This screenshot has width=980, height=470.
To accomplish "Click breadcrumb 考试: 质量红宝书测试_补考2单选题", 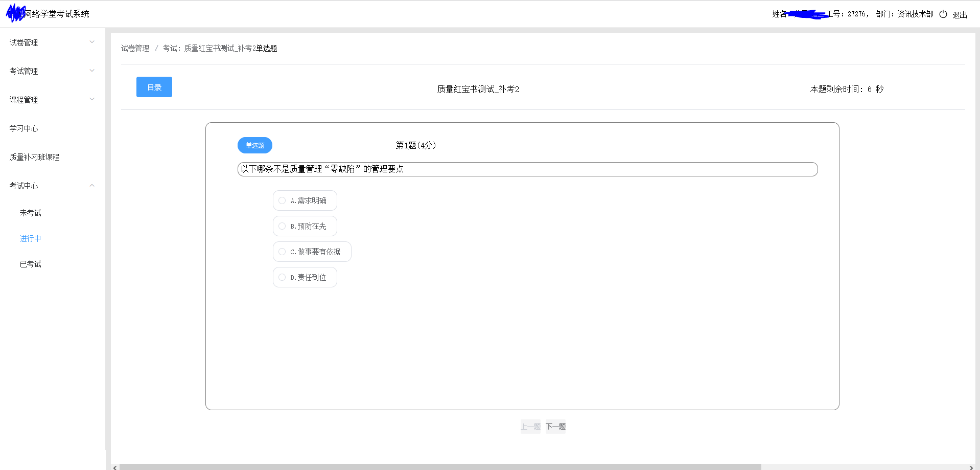I will [220, 48].
